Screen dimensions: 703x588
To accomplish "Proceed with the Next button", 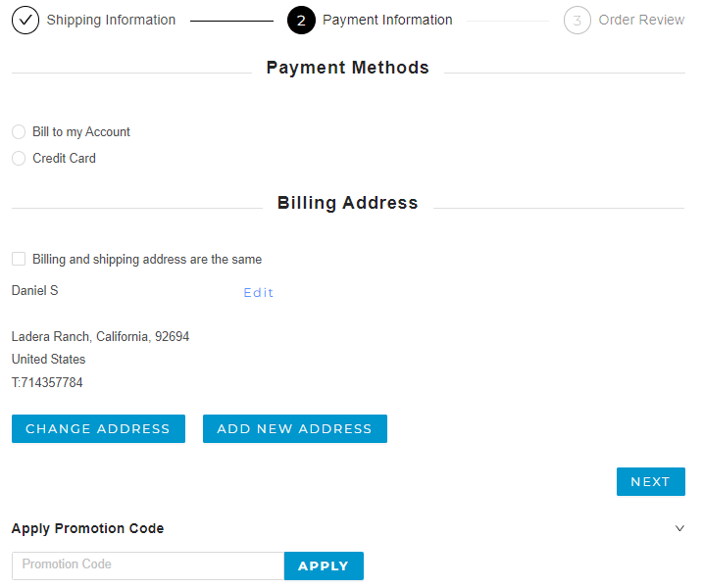I will click(650, 482).
